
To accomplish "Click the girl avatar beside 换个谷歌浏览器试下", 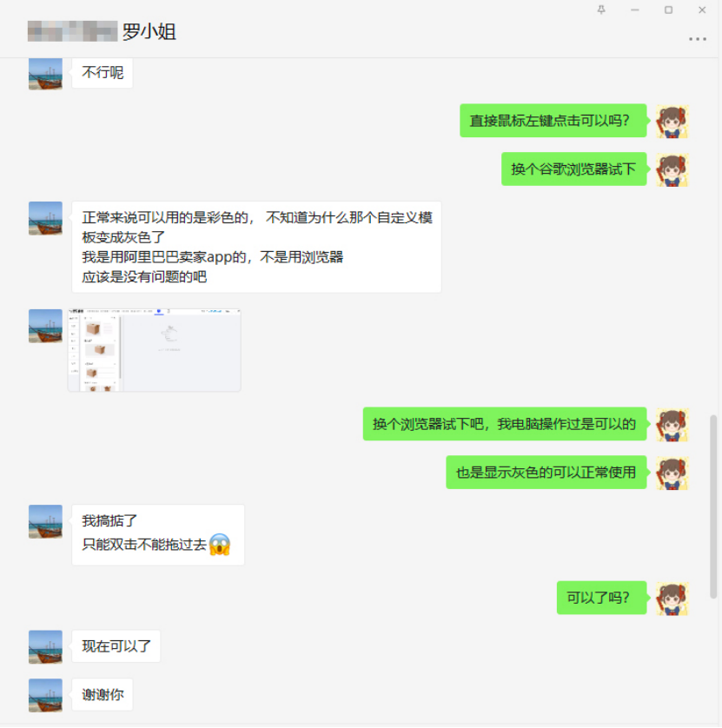I will [672, 170].
